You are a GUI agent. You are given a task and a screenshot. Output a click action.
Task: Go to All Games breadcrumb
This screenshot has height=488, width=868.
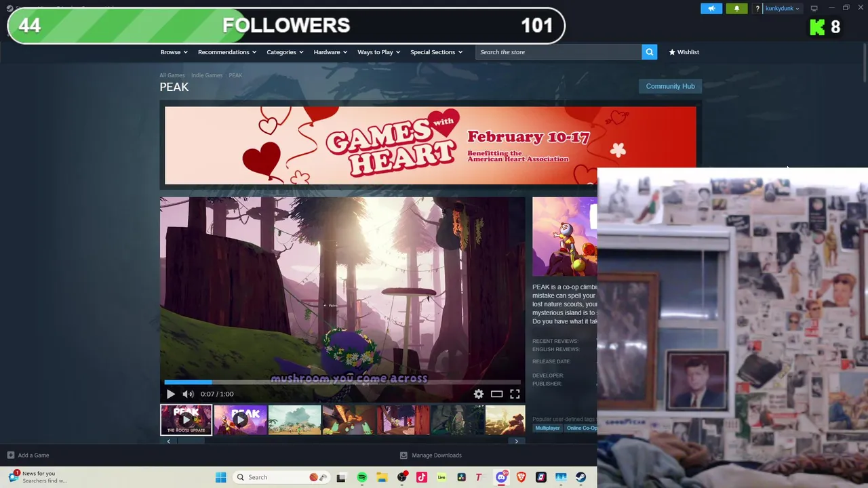tap(172, 75)
